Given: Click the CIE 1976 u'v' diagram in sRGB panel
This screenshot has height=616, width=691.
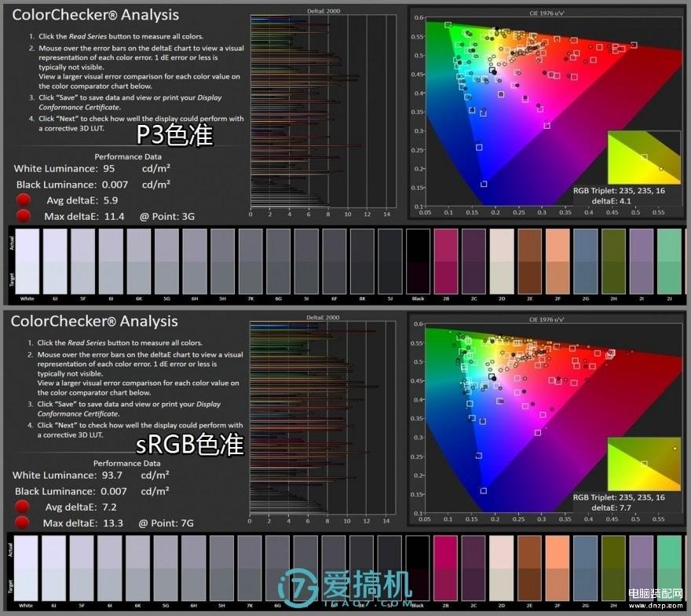Looking at the screenshot, I should click(553, 419).
